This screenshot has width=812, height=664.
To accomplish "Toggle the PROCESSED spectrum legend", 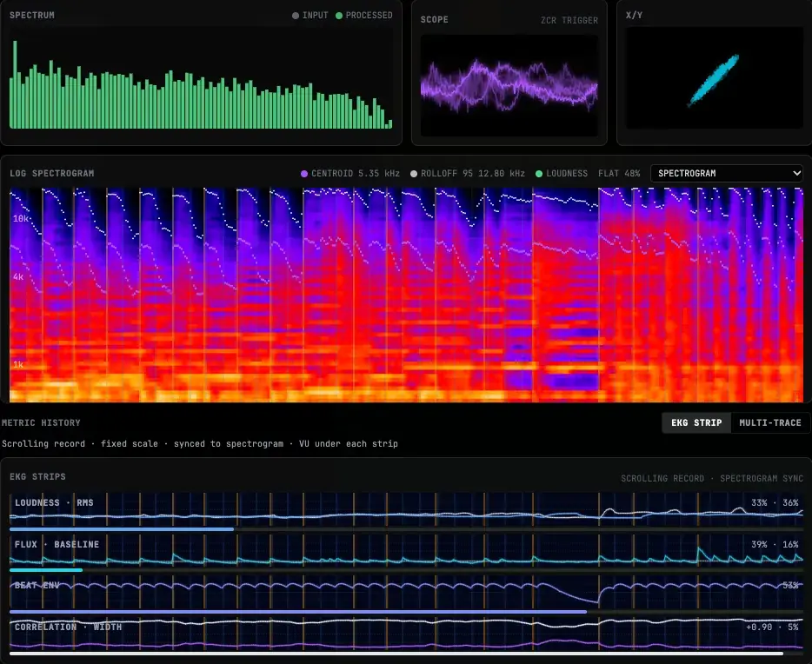I will (x=364, y=16).
